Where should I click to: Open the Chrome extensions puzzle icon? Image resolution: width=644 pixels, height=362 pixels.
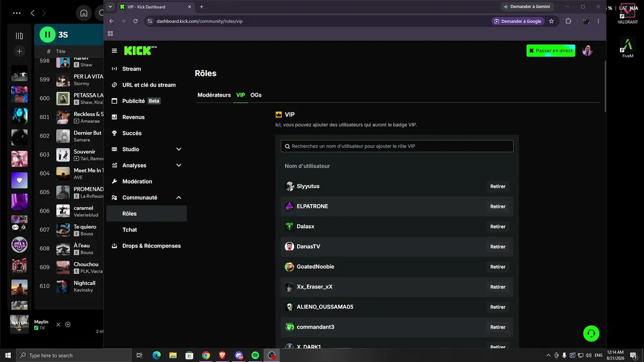click(x=569, y=21)
